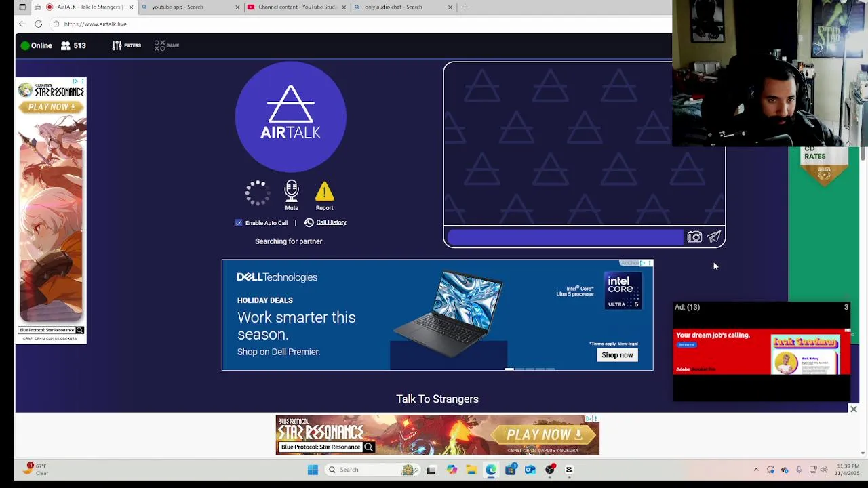Open the Filters settings
This screenshot has width=868, height=488.
[126, 45]
